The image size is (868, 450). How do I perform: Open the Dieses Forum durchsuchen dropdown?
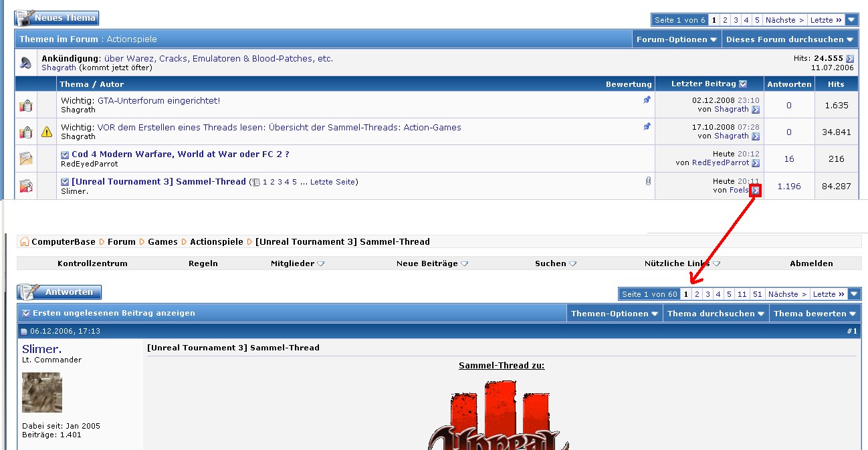click(x=790, y=39)
